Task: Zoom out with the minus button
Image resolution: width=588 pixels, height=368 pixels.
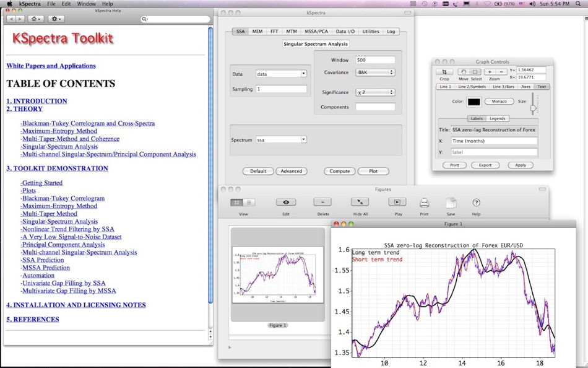Action: click(x=501, y=72)
